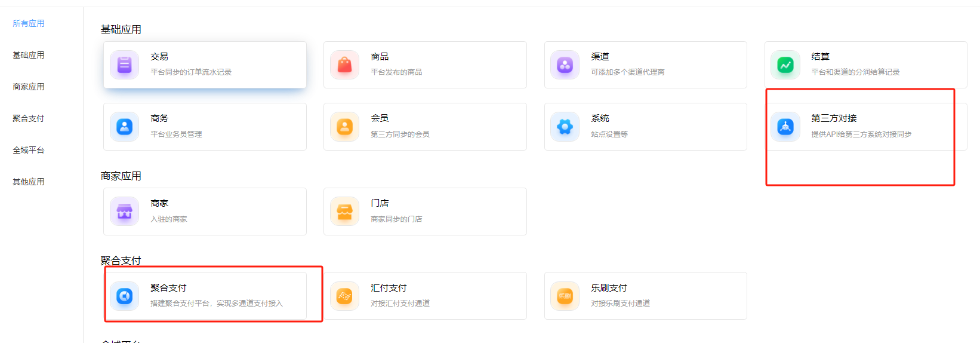Click the orange 汇付支付 icon
The height and width of the screenshot is (343, 980).
[x=344, y=296]
